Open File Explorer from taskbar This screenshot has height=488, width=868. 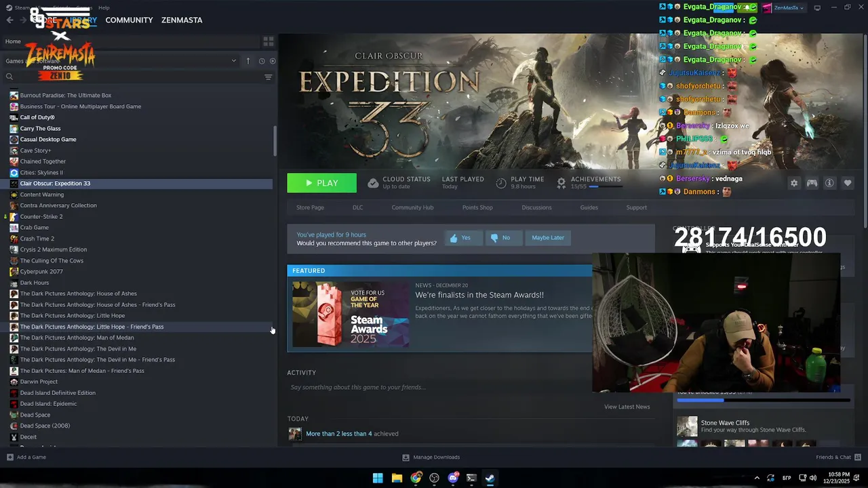click(397, 478)
